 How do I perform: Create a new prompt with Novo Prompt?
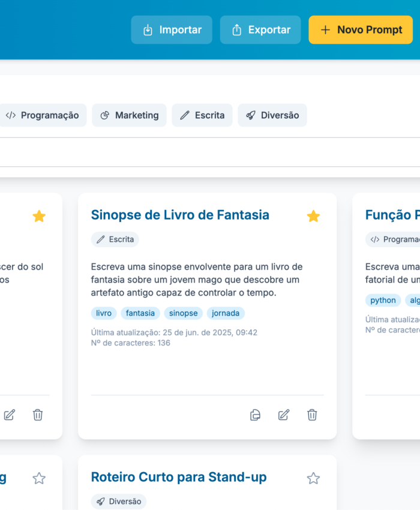[x=361, y=29]
